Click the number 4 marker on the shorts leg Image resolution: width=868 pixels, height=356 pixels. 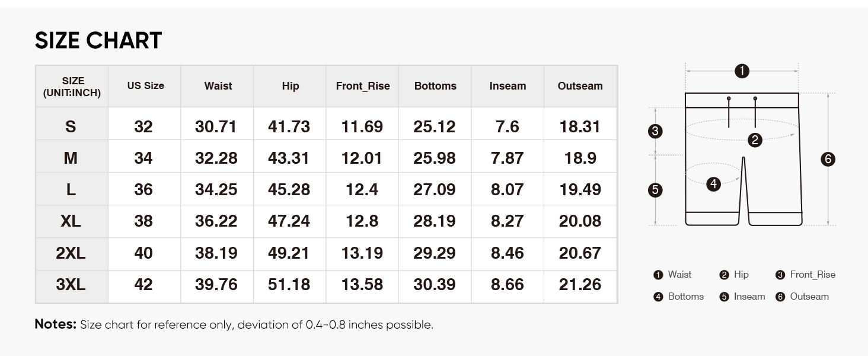coord(714,184)
